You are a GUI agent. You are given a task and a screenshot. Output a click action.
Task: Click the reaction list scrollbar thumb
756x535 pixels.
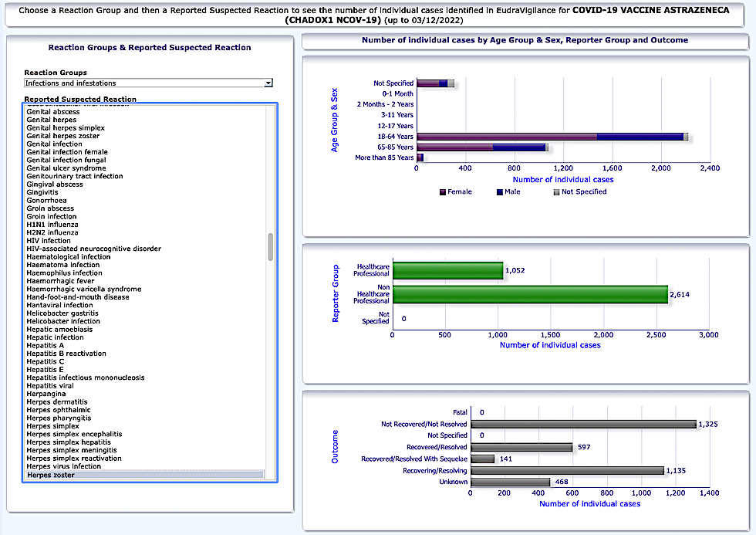coord(271,247)
